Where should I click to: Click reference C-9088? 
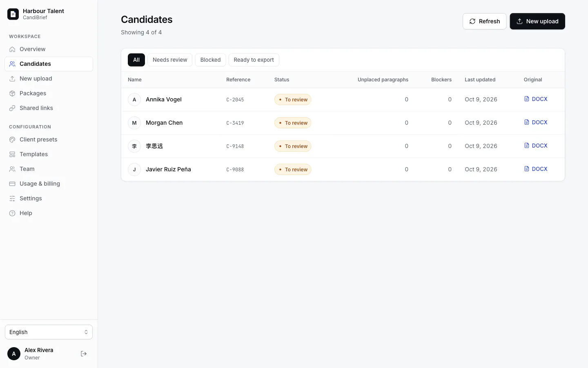click(235, 170)
